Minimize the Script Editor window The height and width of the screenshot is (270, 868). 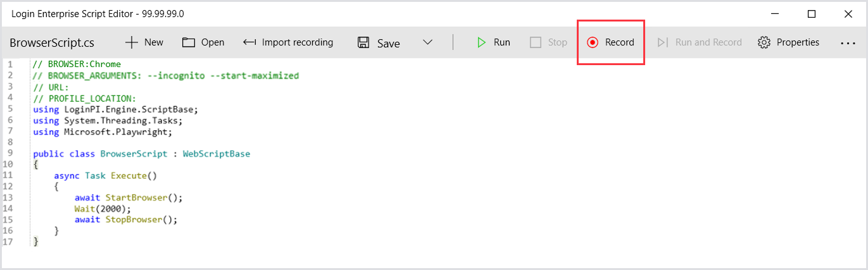click(775, 14)
